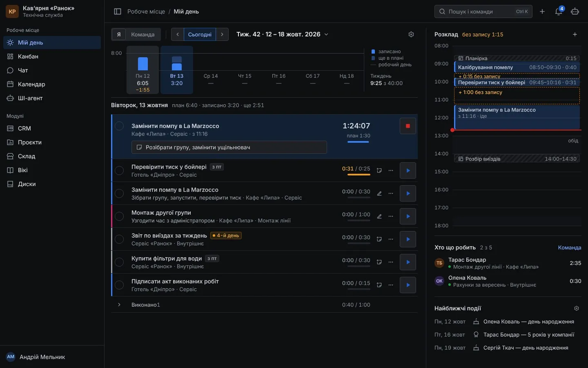Open Андрій Мельник user menu
The image size is (588, 368).
tap(52, 357)
